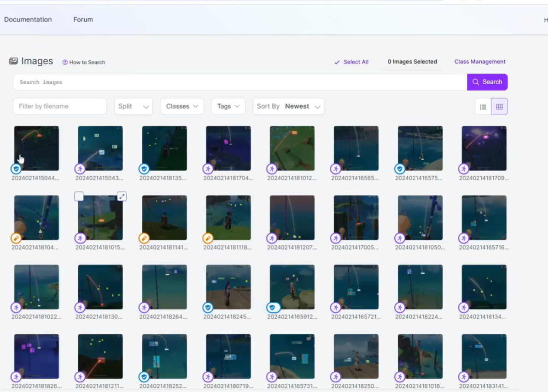Click the filename text 20240214181012...
This screenshot has width=548, height=392.
coord(292,178)
